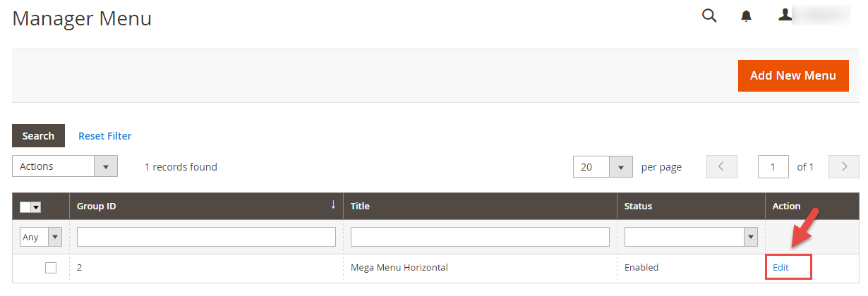Sort by Title column header
868x296 pixels.
[360, 206]
